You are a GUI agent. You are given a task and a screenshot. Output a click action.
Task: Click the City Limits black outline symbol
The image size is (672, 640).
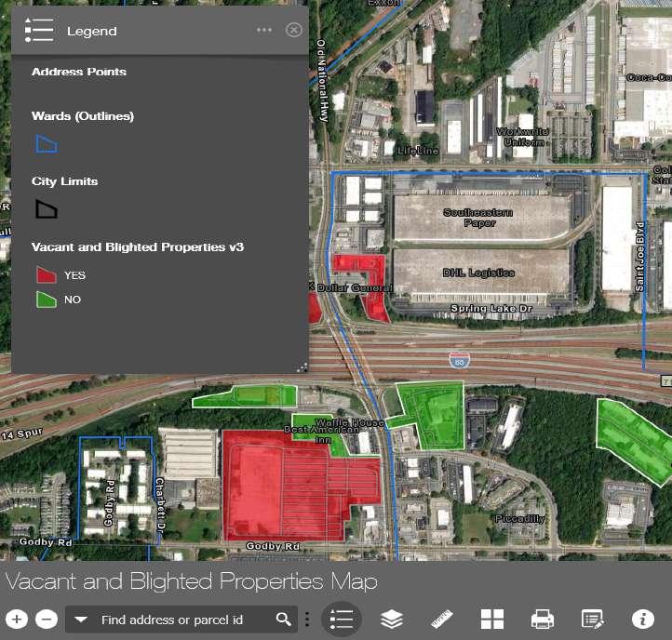click(47, 209)
